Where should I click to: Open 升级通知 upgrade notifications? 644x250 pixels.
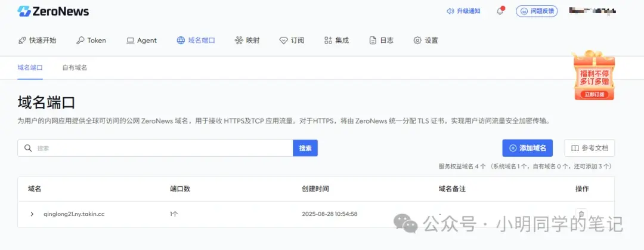(x=463, y=11)
